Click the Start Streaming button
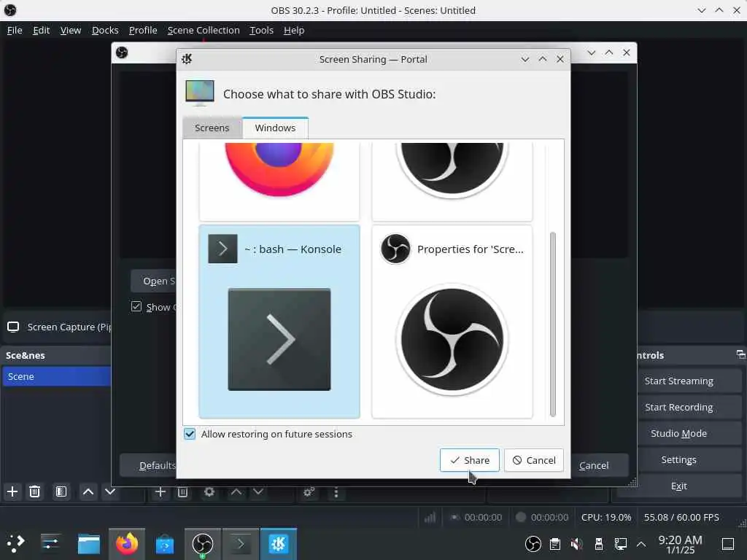The image size is (747, 560). pos(679,381)
